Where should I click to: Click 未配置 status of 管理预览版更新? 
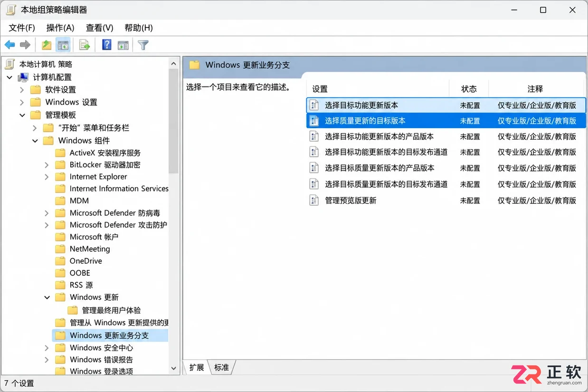click(x=470, y=201)
